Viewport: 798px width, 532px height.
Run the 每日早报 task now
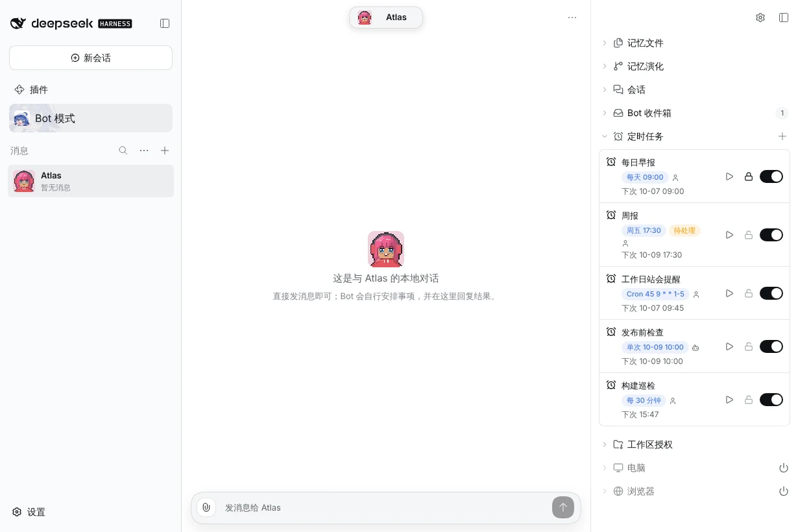point(729,176)
